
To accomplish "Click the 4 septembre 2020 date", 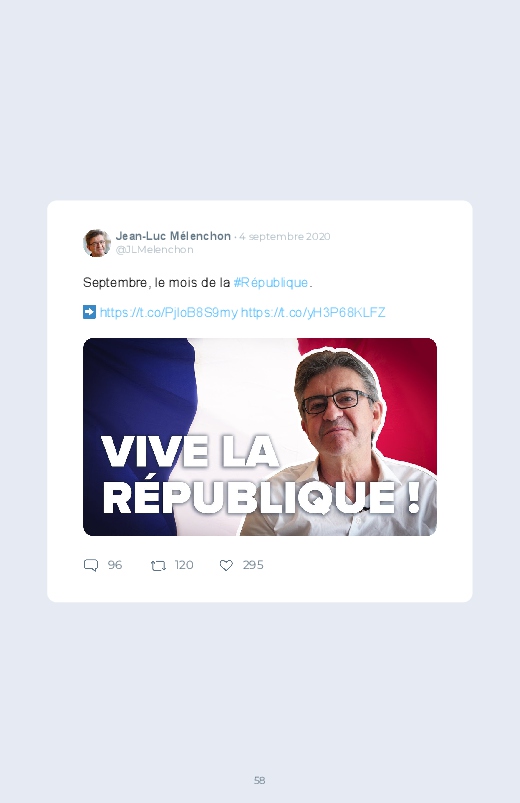I will pos(285,237).
